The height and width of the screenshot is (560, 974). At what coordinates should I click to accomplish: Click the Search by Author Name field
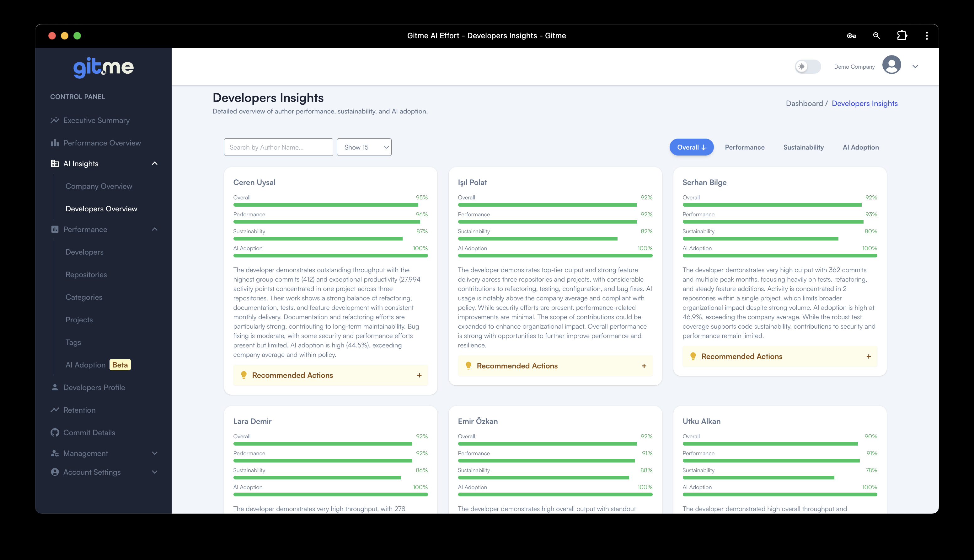coord(278,147)
